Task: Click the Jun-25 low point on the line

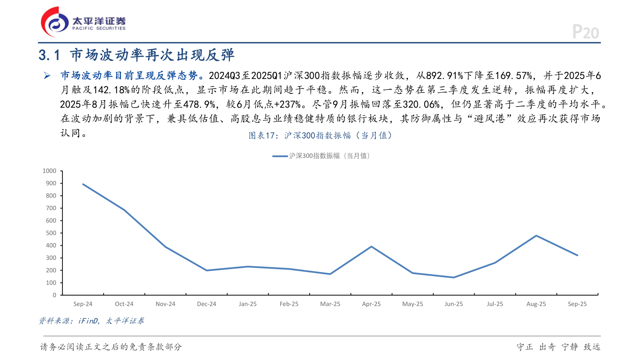Action: pyautogui.click(x=454, y=278)
